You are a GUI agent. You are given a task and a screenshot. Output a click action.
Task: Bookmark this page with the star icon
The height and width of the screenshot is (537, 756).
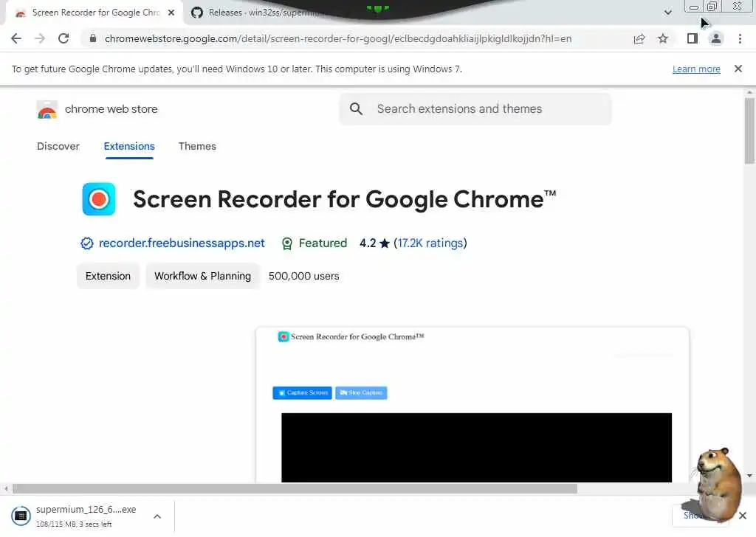(x=663, y=38)
